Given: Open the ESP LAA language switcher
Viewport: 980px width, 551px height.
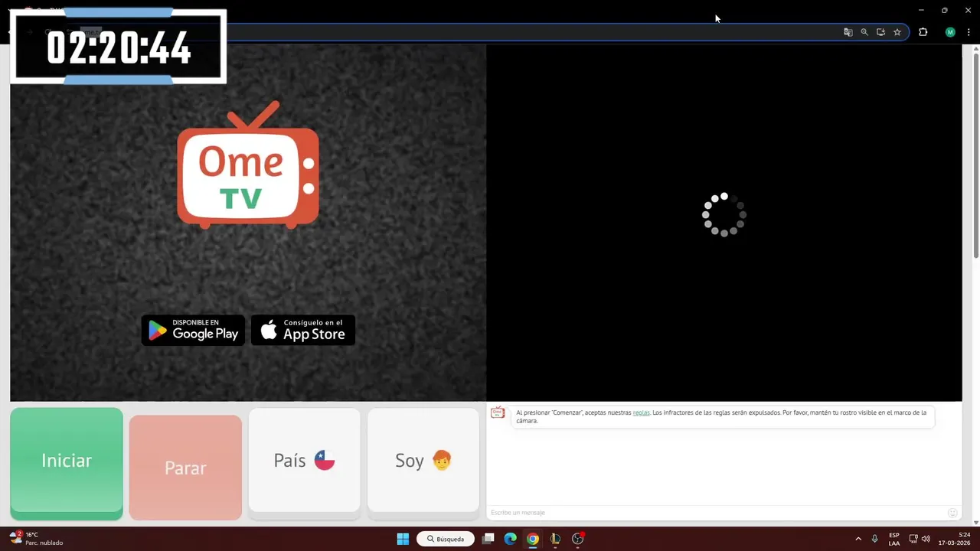Looking at the screenshot, I should pyautogui.click(x=894, y=539).
